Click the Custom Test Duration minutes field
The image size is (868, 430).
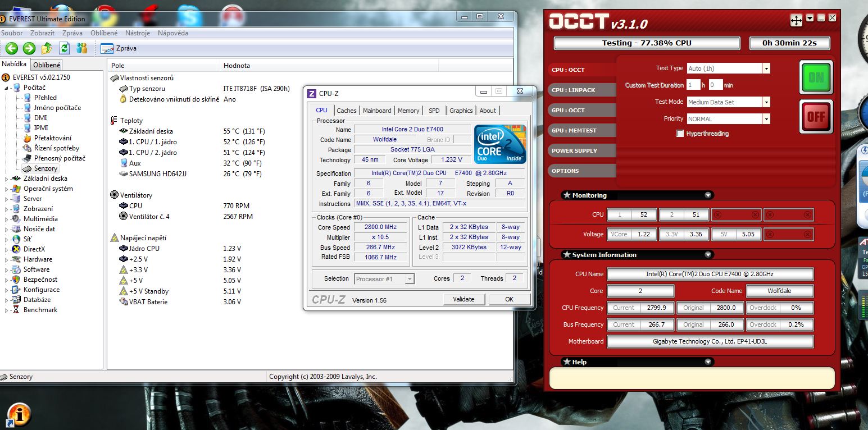pyautogui.click(x=715, y=85)
